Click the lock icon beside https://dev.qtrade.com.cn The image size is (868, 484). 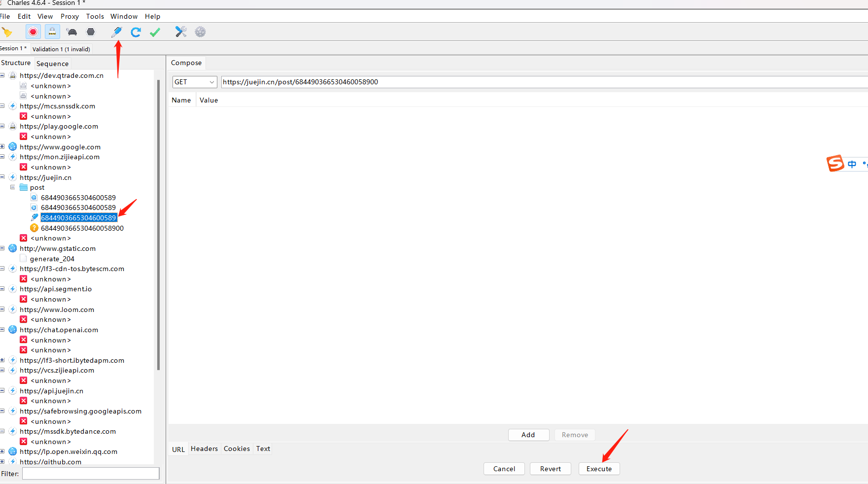(x=13, y=75)
